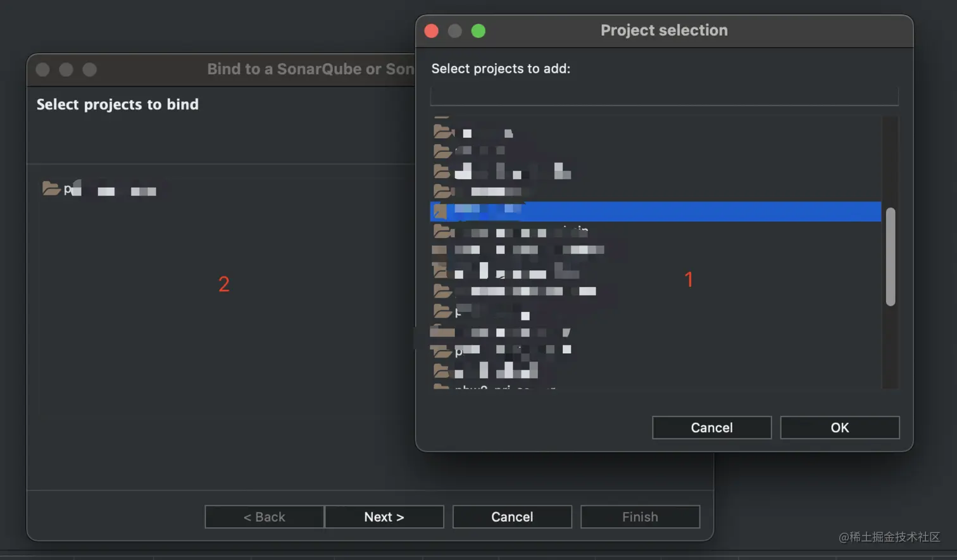Click the green zoom button of Project selection
Image resolution: width=957 pixels, height=560 pixels.
pos(478,31)
